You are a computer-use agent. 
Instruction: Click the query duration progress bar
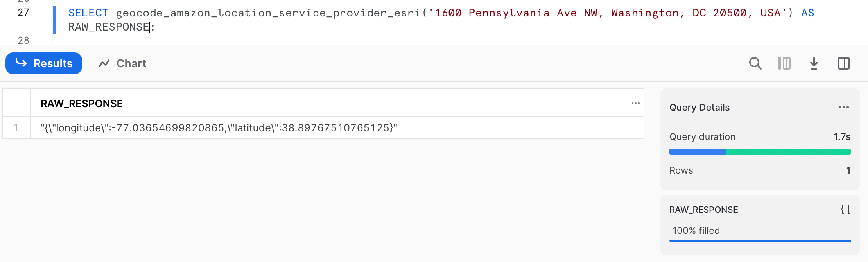point(760,152)
